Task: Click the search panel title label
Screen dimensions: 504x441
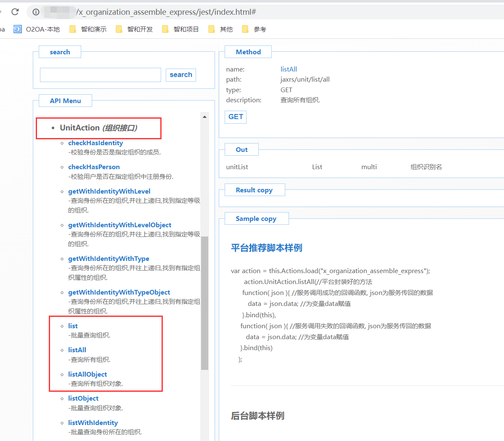Action: click(60, 52)
